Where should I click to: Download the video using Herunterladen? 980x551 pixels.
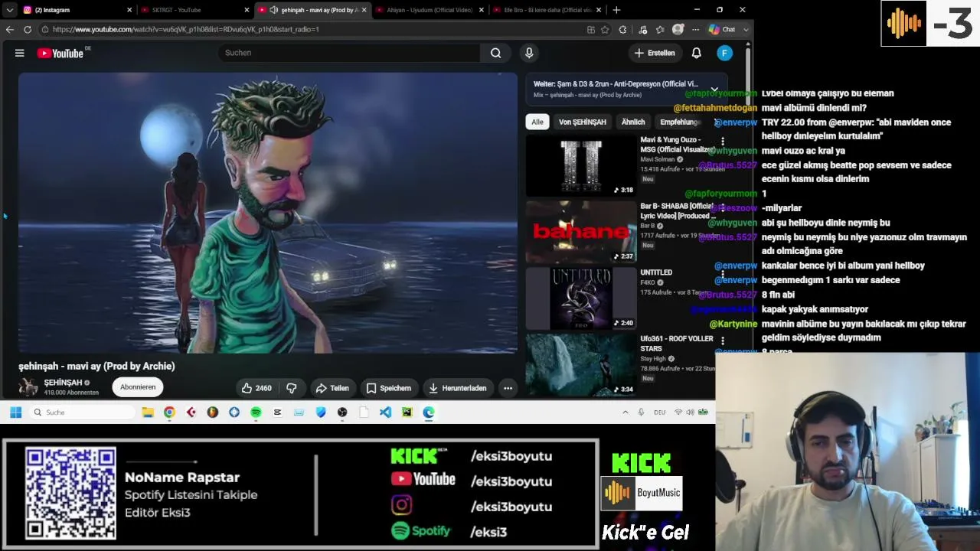coord(458,388)
